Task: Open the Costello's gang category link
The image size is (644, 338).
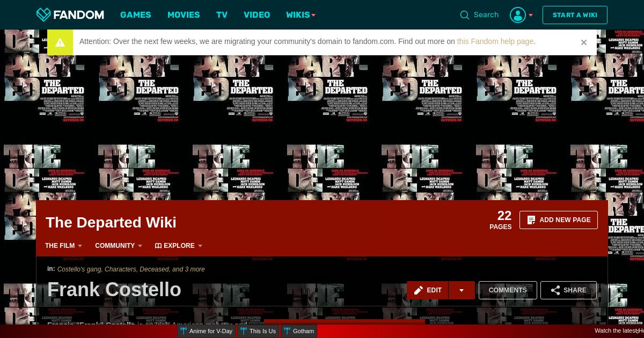Action: coord(79,269)
